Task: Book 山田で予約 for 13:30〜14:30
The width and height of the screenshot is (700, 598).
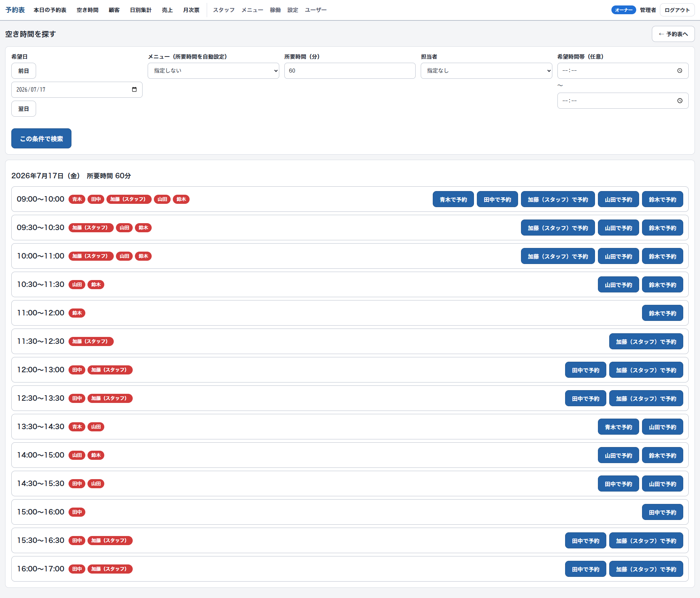Action: (662, 427)
